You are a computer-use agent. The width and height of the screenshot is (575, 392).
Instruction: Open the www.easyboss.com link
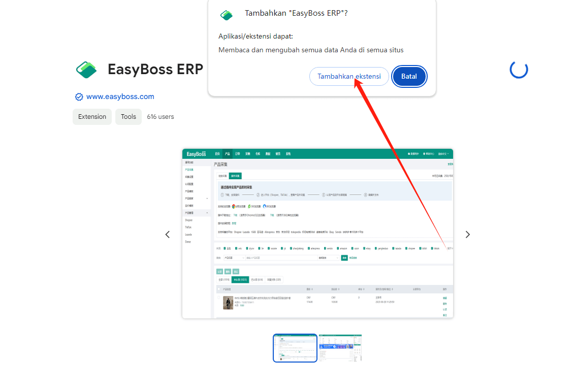(120, 96)
